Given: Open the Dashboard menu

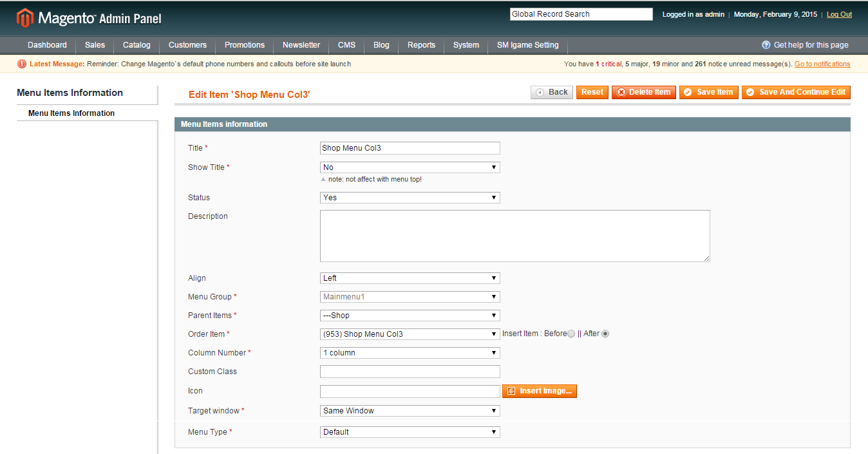Looking at the screenshot, I should 47,45.
